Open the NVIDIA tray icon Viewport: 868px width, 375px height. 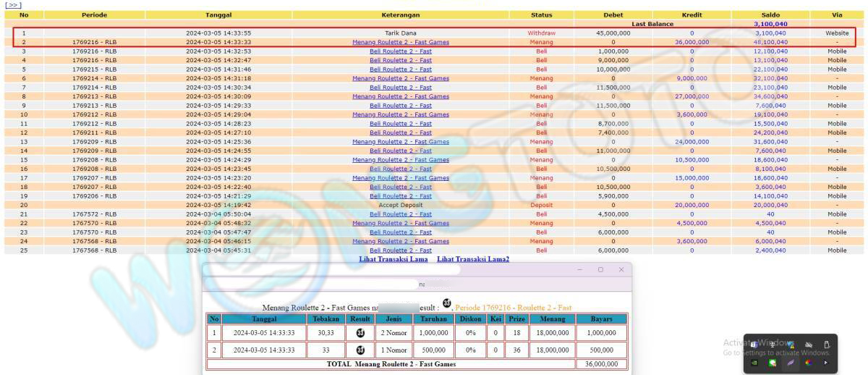click(754, 363)
